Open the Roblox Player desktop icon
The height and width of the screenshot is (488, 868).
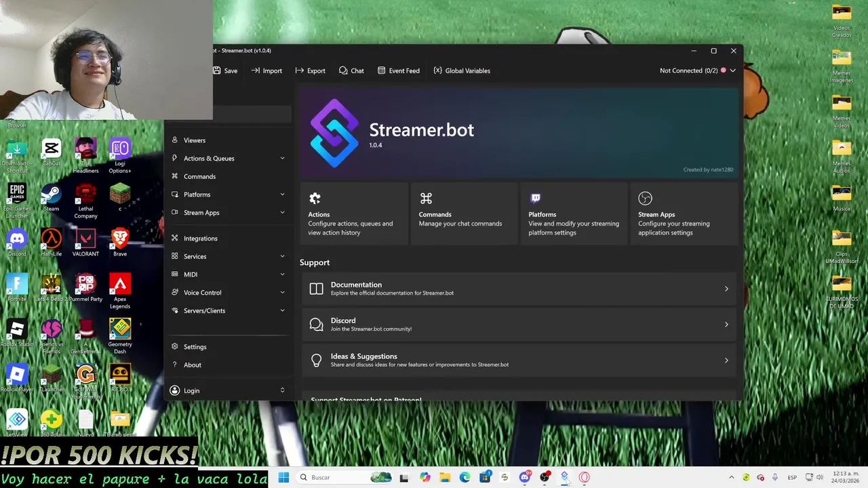pyautogui.click(x=17, y=379)
